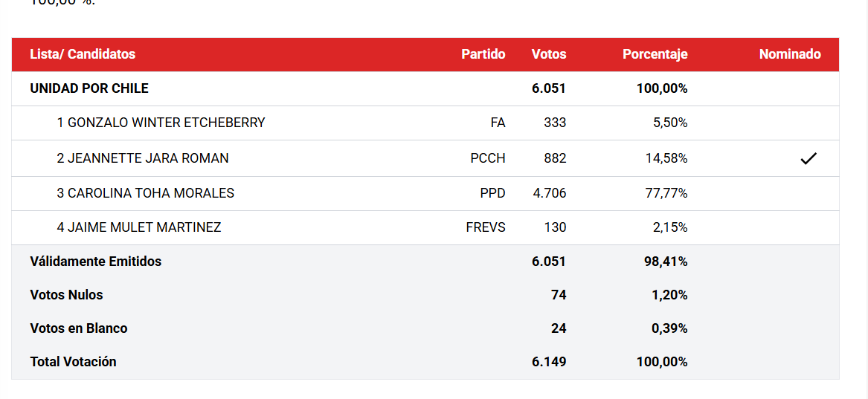Image resolution: width=868 pixels, height=399 pixels.
Task: Click the Votos Nulos row label
Action: click(x=66, y=295)
